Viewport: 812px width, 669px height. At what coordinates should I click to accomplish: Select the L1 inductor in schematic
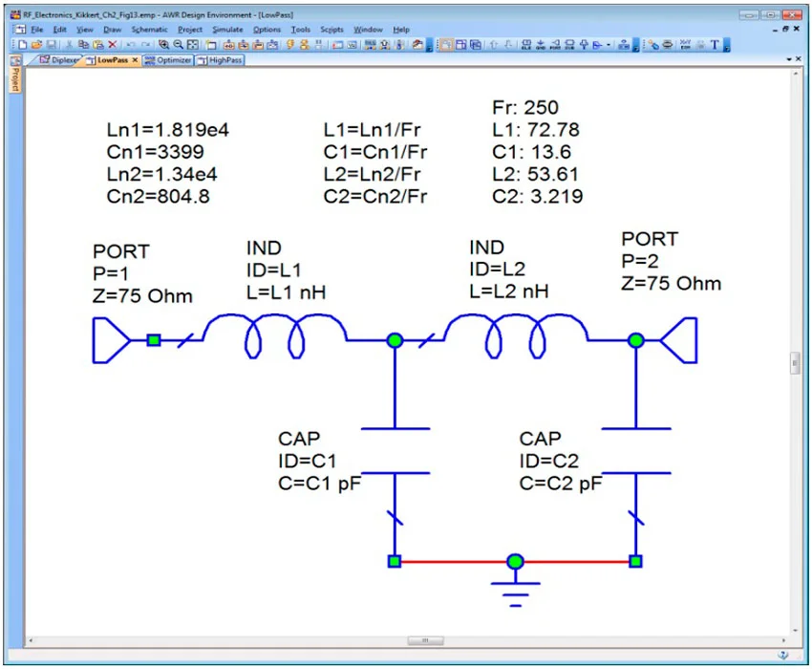point(276,335)
